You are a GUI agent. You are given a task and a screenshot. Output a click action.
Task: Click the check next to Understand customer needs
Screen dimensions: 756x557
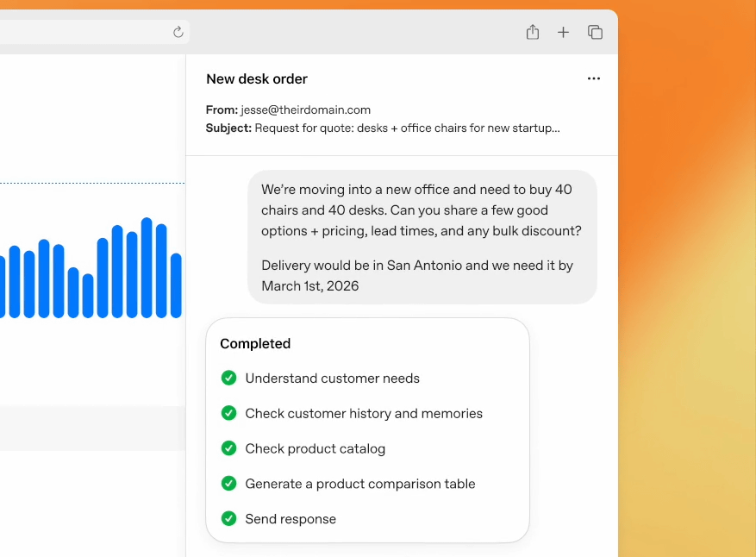228,378
